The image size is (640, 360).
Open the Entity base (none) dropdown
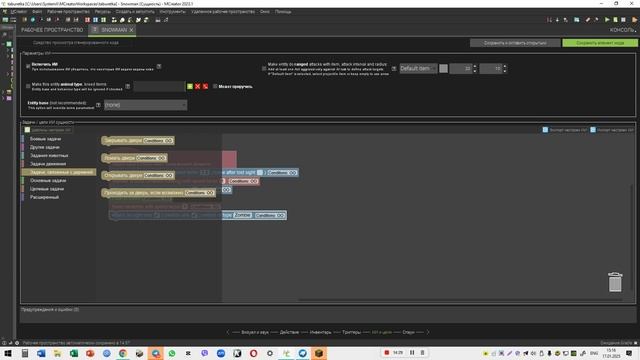[146, 105]
